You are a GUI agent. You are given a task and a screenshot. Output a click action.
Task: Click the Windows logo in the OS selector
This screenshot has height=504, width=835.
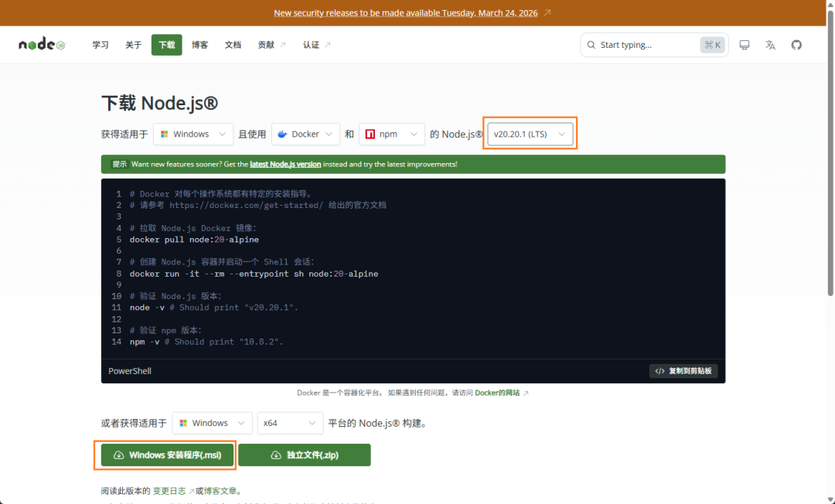165,134
